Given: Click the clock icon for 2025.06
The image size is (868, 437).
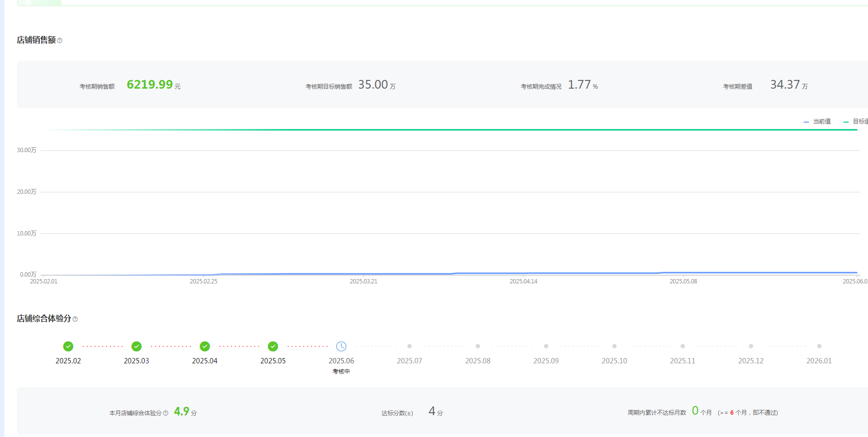Looking at the screenshot, I should (x=341, y=346).
